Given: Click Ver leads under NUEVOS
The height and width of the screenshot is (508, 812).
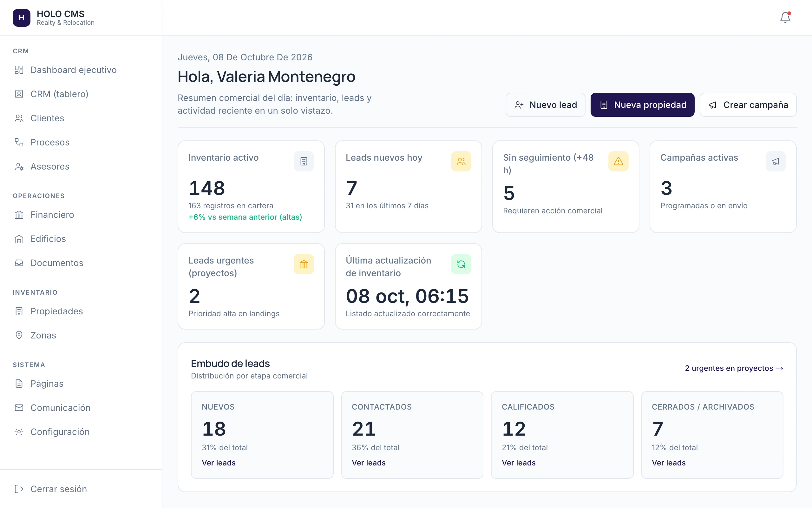Looking at the screenshot, I should (219, 463).
